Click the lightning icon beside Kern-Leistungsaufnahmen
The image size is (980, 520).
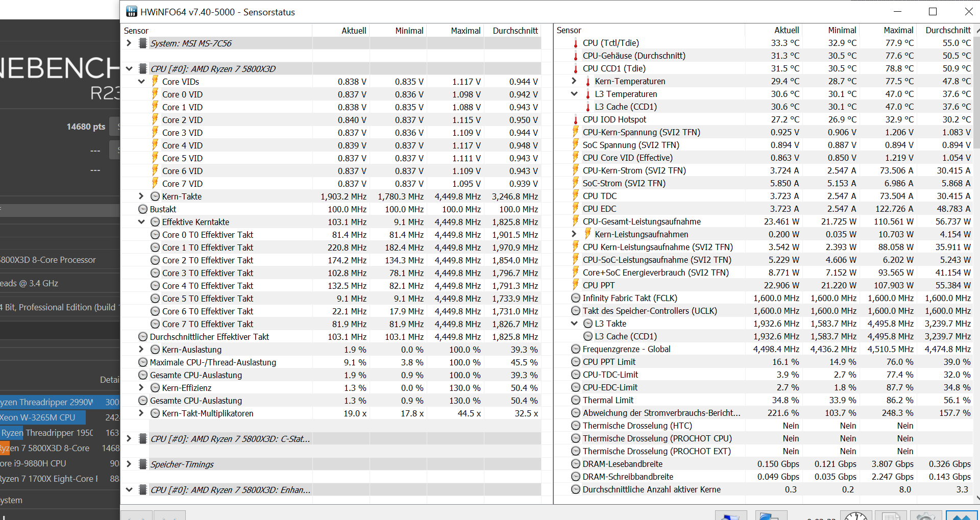(x=588, y=234)
